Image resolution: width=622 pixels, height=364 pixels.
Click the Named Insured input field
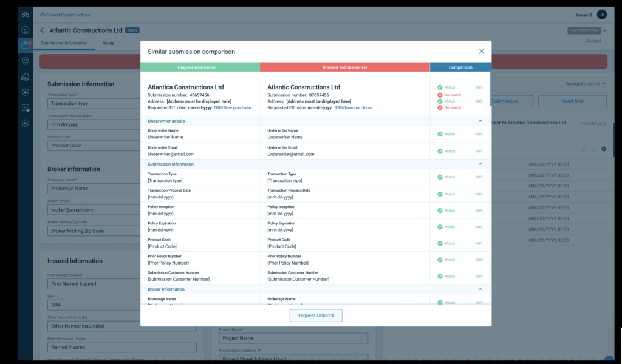[121, 347]
